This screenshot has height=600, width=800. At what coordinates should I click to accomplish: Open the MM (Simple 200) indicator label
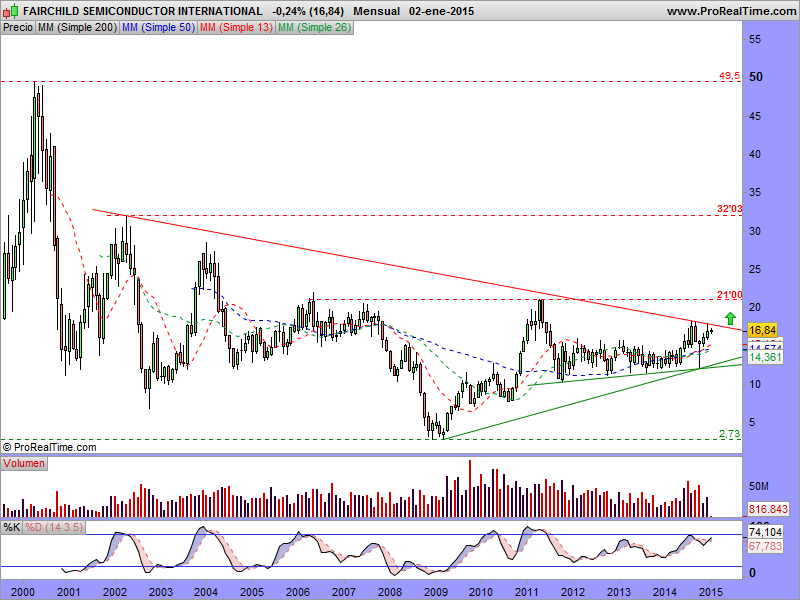(78, 28)
